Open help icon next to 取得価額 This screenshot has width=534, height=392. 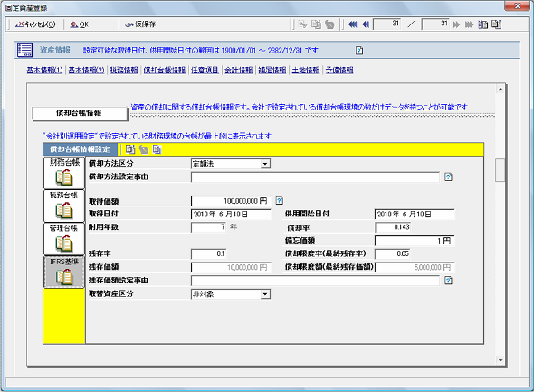tap(280, 201)
